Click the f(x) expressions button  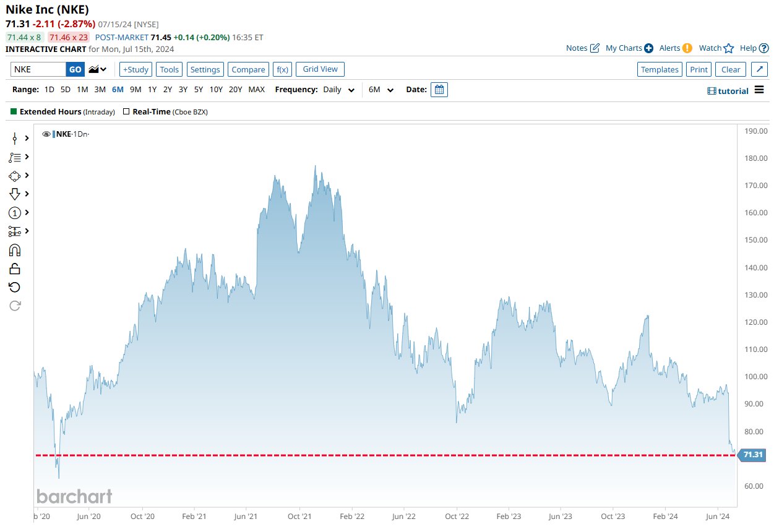(x=283, y=69)
